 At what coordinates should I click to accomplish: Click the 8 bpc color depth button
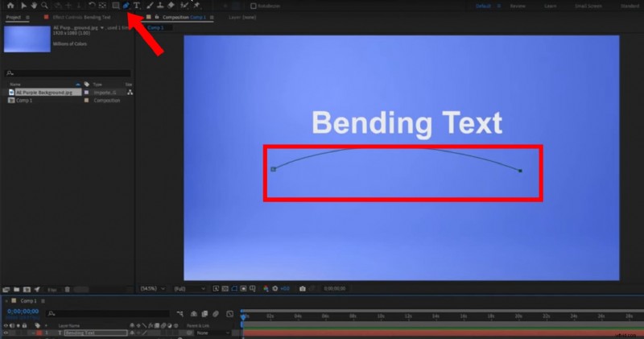(52, 290)
